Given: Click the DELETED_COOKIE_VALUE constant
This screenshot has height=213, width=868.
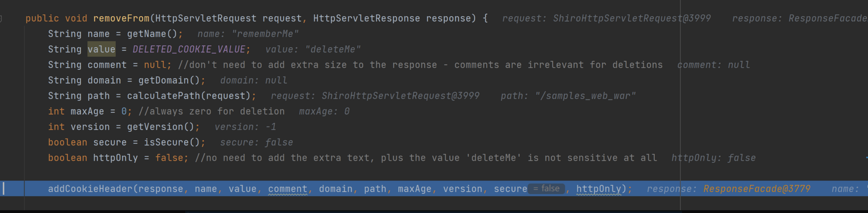Looking at the screenshot, I should point(189,49).
